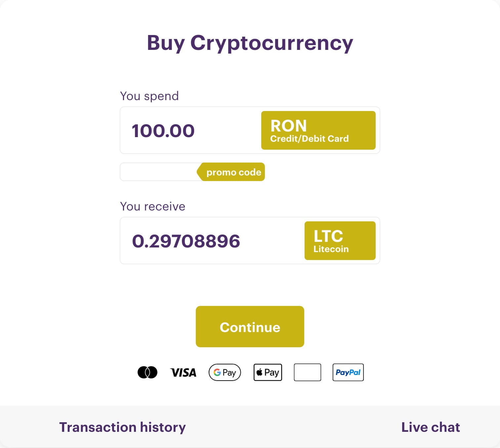Select the Google Pay badge
Screen dimensions: 500x448
(x=225, y=372)
